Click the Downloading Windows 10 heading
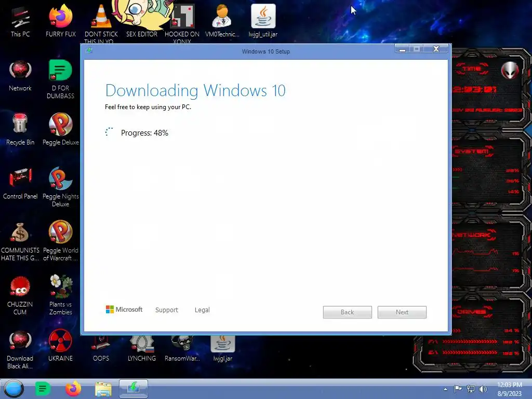 click(195, 90)
